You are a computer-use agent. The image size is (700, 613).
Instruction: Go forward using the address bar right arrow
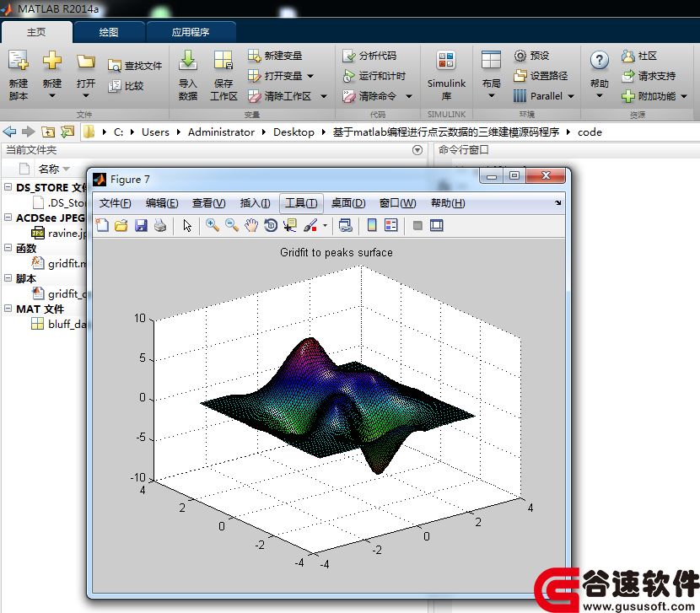[x=29, y=132]
